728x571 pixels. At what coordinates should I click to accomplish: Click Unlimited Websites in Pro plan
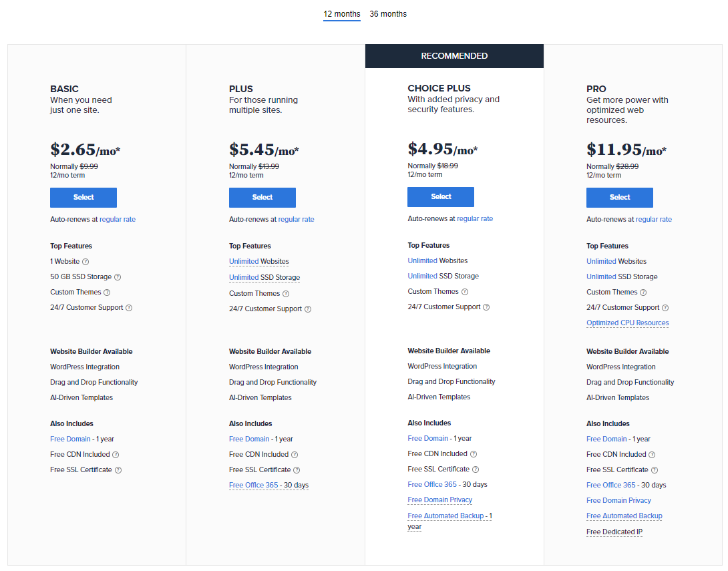[x=616, y=261]
